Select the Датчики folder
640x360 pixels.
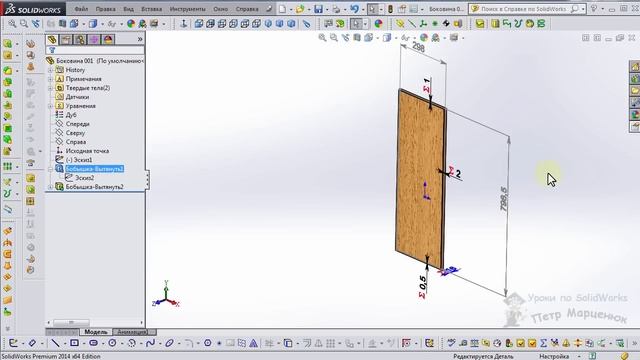point(77,97)
